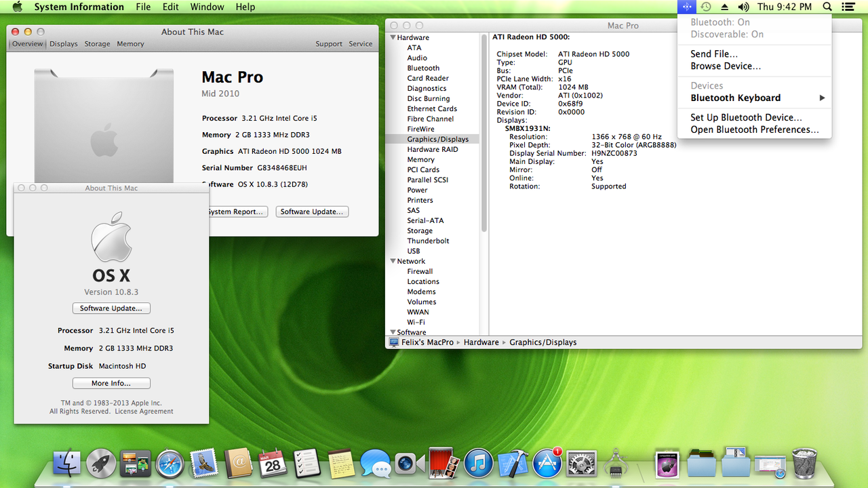The width and height of the screenshot is (868, 488).
Task: Click the More Info… button
Action: coord(111,384)
